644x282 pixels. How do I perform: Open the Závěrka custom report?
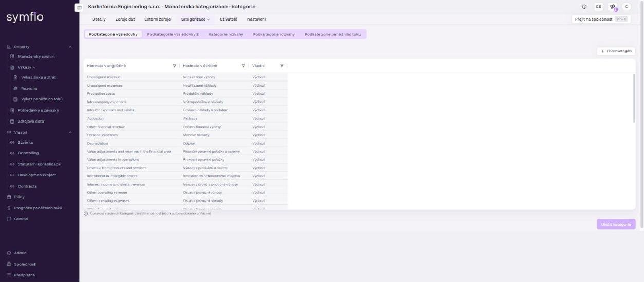25,142
